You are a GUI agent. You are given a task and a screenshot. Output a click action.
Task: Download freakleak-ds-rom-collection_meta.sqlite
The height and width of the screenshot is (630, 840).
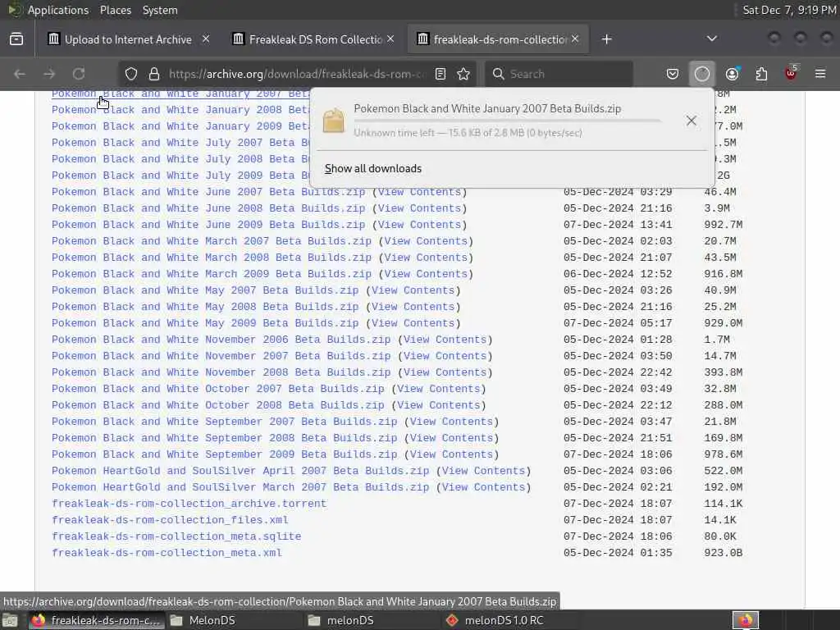click(176, 536)
